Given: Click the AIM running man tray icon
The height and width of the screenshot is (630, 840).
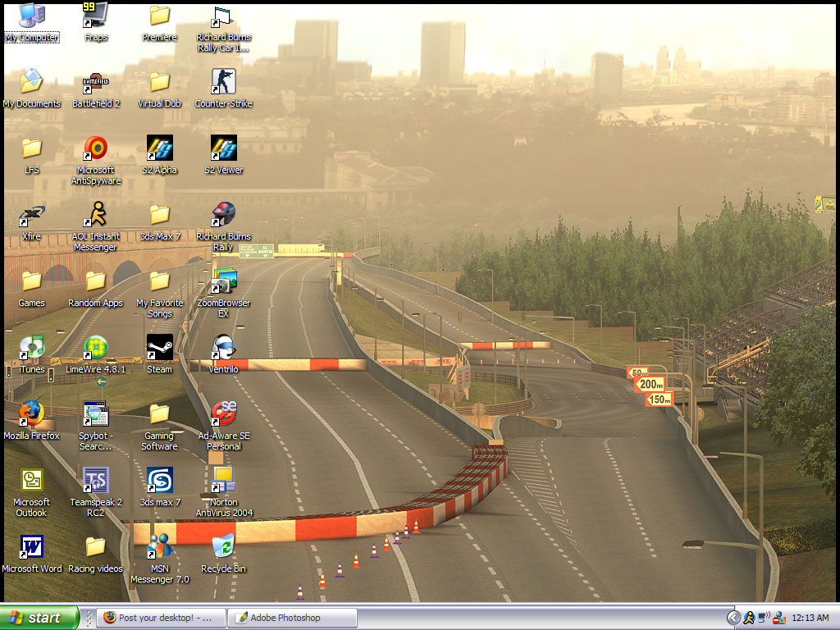Looking at the screenshot, I should (749, 618).
